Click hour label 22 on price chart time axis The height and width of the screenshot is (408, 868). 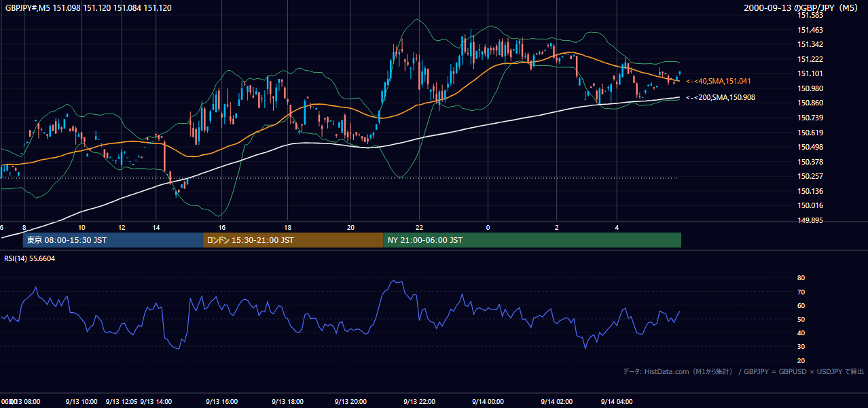point(419,227)
